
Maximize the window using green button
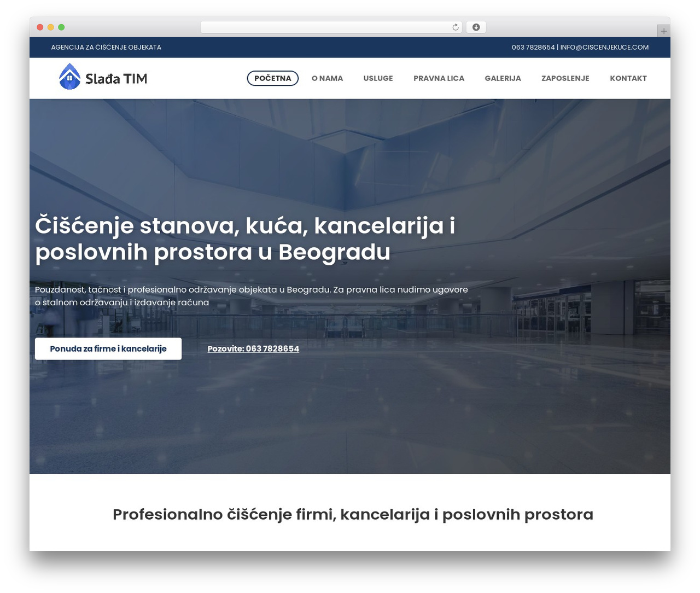tap(61, 27)
